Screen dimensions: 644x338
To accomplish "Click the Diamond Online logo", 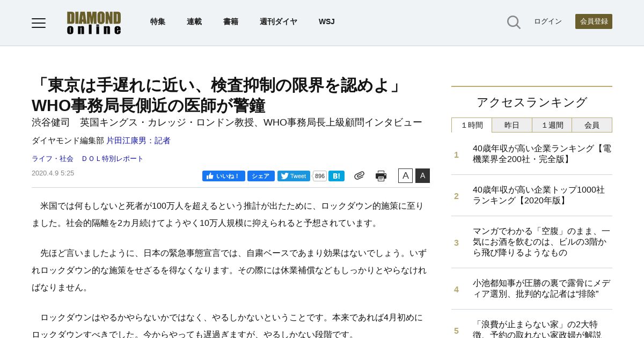I will click(x=94, y=23).
